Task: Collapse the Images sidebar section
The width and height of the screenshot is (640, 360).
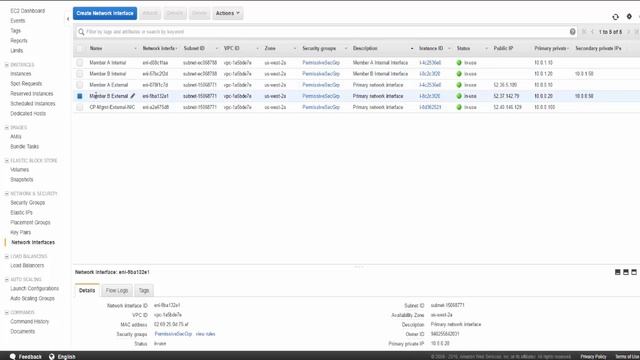Action: pos(7,127)
